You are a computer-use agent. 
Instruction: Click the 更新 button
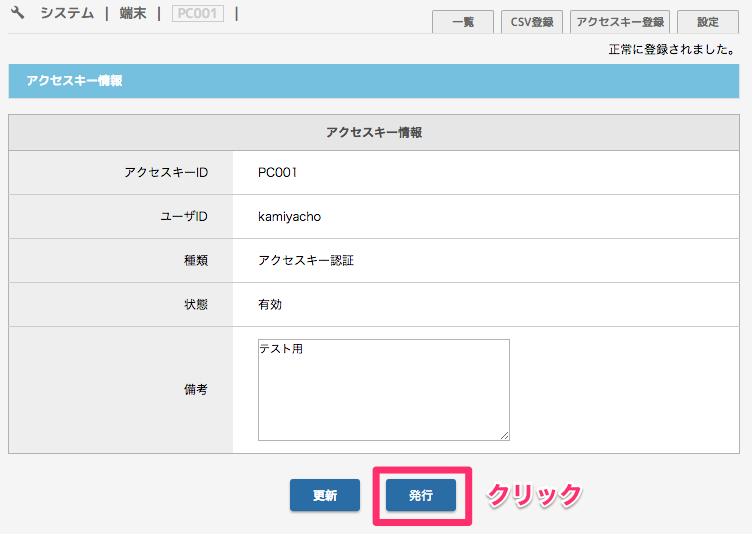(x=325, y=495)
